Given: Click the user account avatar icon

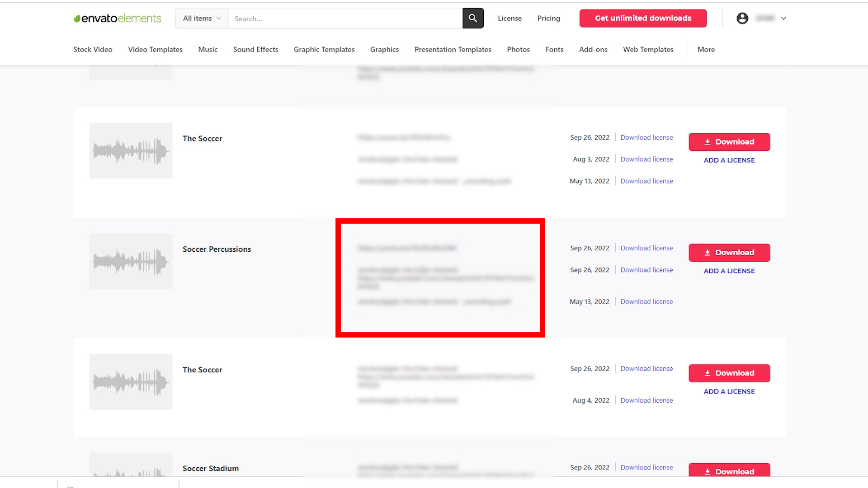Looking at the screenshot, I should (x=742, y=18).
